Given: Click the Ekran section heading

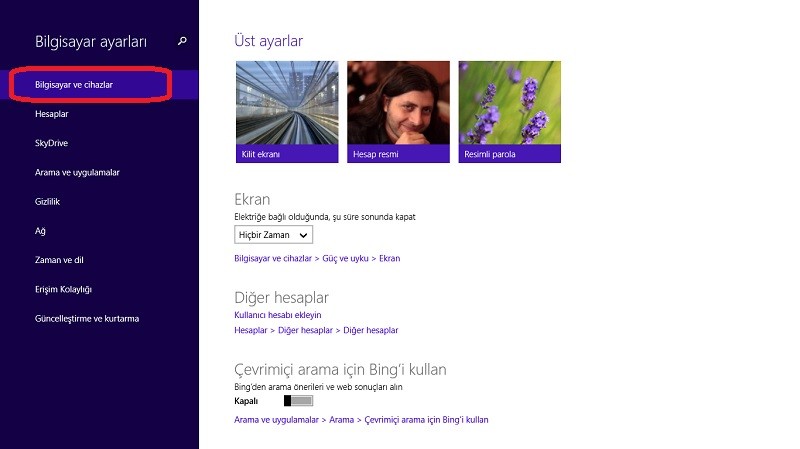Looking at the screenshot, I should point(252,199).
